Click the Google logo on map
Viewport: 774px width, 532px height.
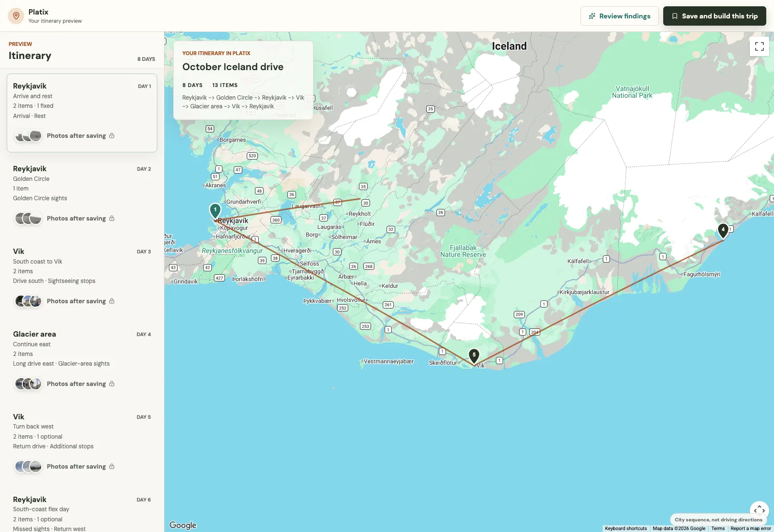pyautogui.click(x=183, y=525)
